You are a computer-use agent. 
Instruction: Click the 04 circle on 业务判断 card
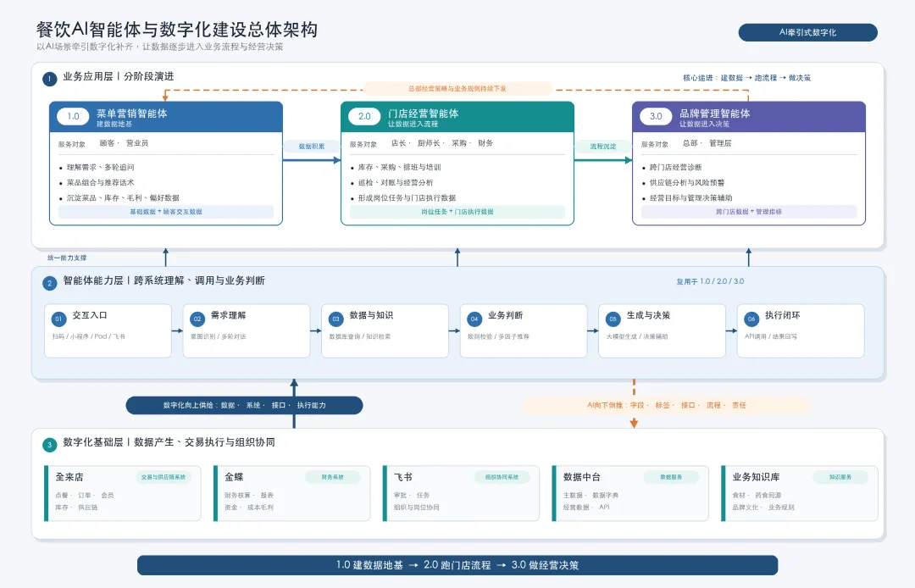coord(474,319)
